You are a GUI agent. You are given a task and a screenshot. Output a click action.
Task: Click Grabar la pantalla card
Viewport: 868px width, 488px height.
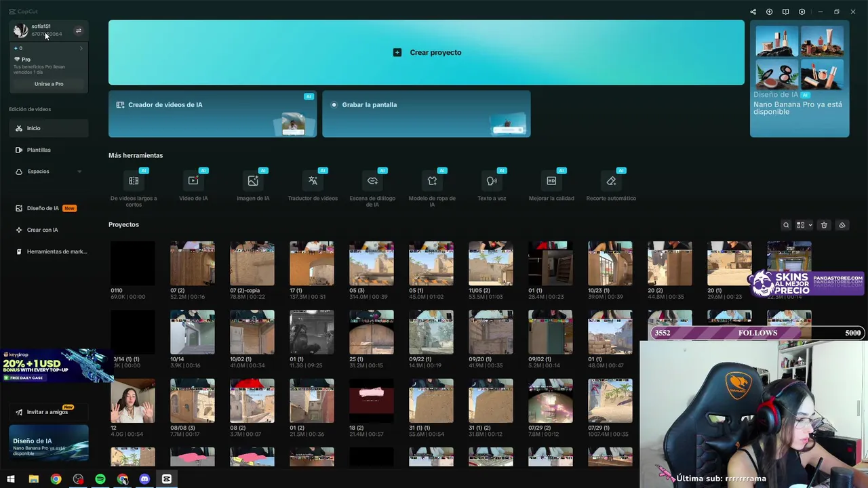click(x=427, y=114)
